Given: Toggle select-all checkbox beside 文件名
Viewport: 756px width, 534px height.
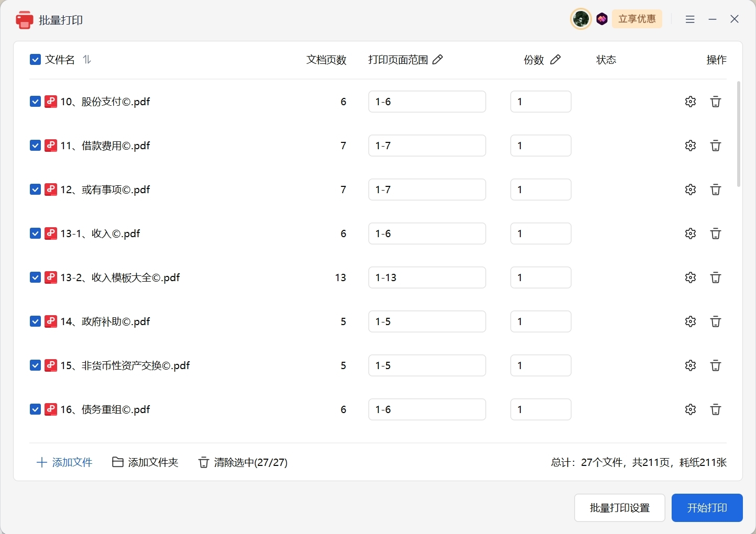Looking at the screenshot, I should [35, 60].
